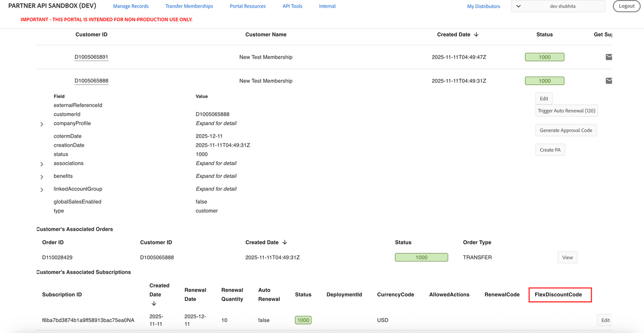The width and height of the screenshot is (644, 333).
Task: Open the Transfer Memberships menu
Action: coord(189,6)
